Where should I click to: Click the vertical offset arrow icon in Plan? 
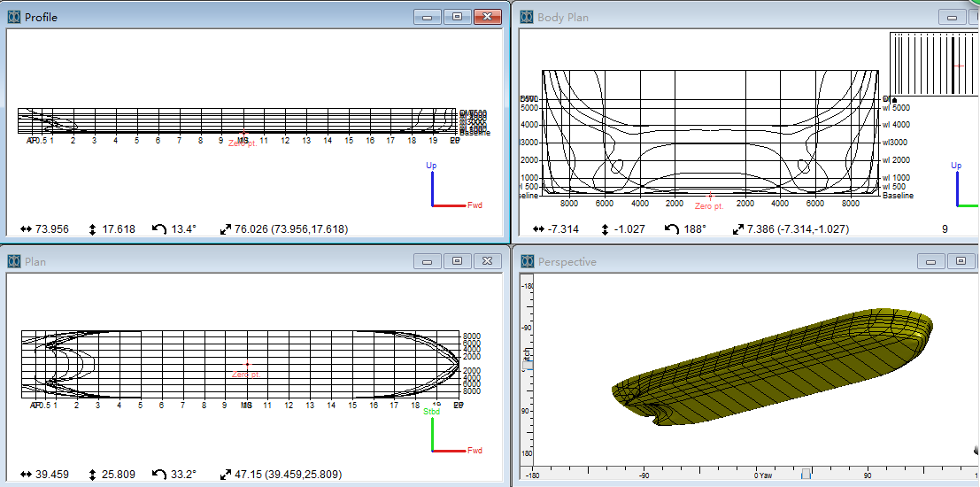pos(93,475)
